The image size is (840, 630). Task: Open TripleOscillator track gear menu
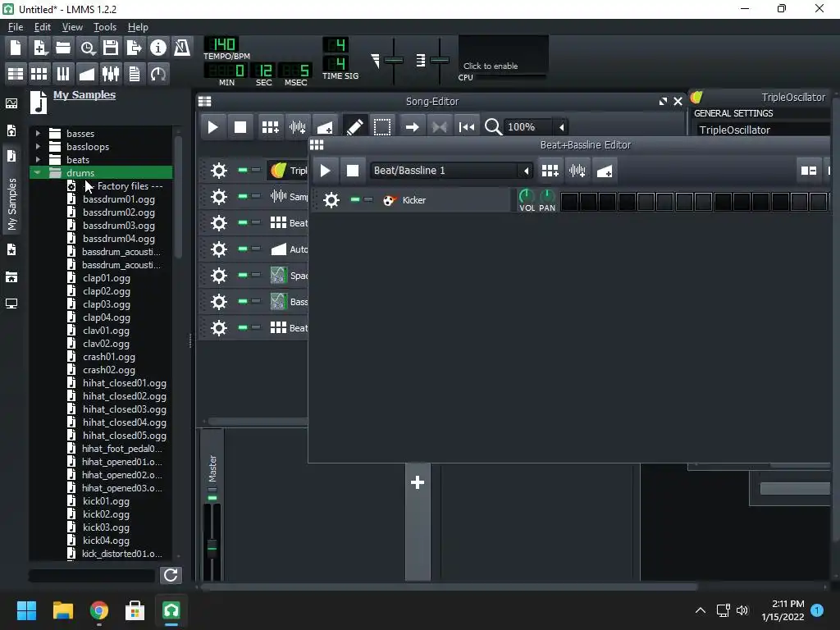tap(218, 171)
